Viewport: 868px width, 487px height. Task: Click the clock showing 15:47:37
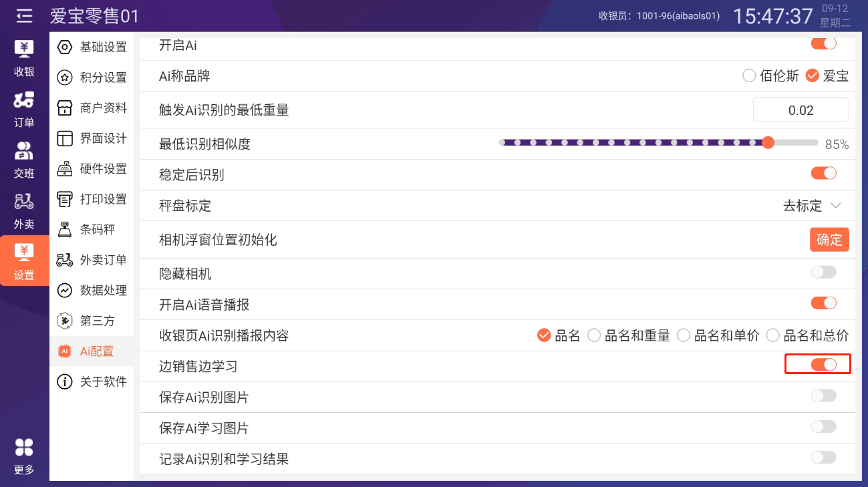click(772, 16)
